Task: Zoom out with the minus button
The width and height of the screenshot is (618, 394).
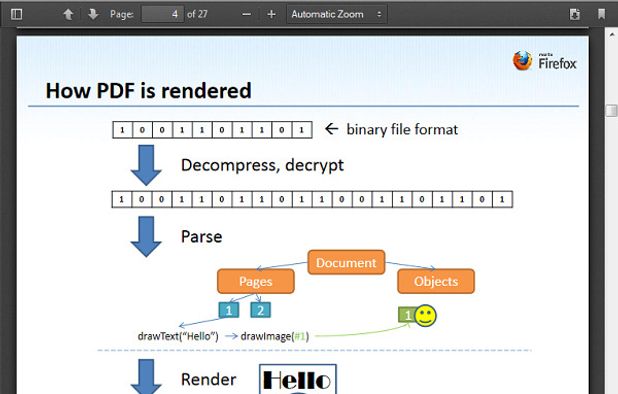Action: click(x=247, y=15)
